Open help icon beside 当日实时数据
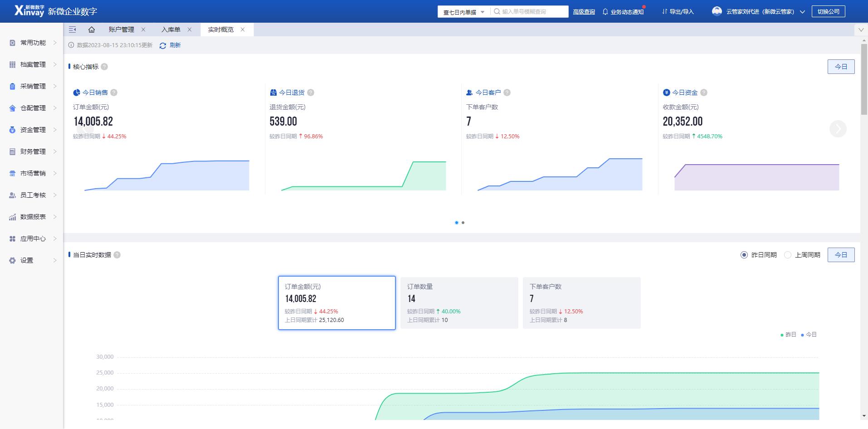The height and width of the screenshot is (429, 868). click(117, 255)
